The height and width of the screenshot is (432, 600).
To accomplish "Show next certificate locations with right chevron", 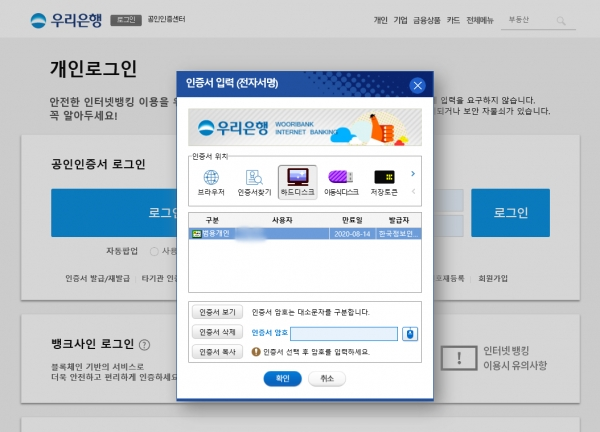I will (413, 174).
